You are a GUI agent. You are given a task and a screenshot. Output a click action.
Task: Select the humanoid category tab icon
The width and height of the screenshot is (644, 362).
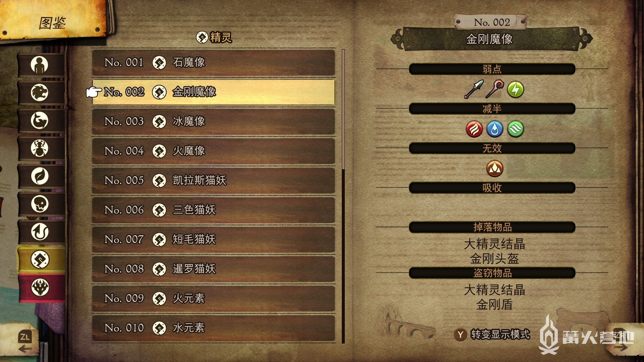pos(40,65)
